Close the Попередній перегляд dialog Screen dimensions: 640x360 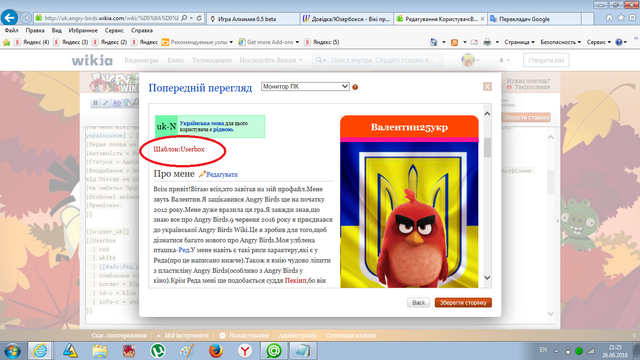[x=487, y=87]
